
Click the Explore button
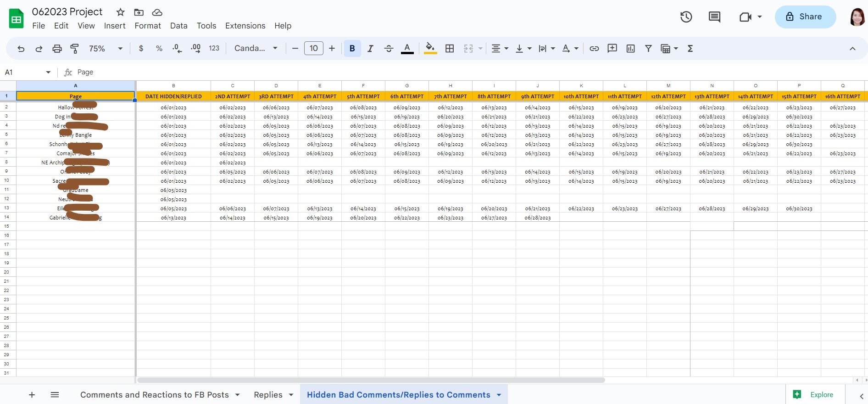coord(816,395)
